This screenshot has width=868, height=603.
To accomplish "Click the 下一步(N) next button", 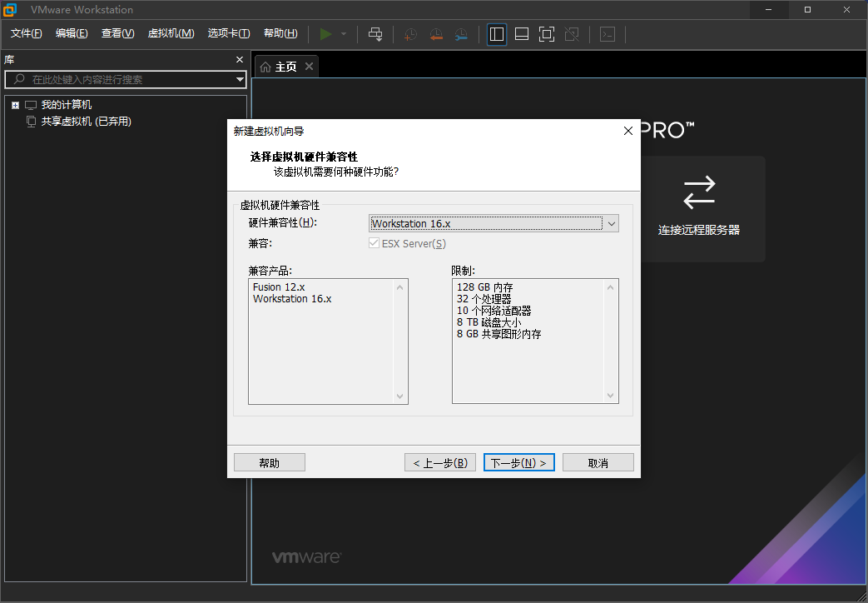I will pos(518,463).
